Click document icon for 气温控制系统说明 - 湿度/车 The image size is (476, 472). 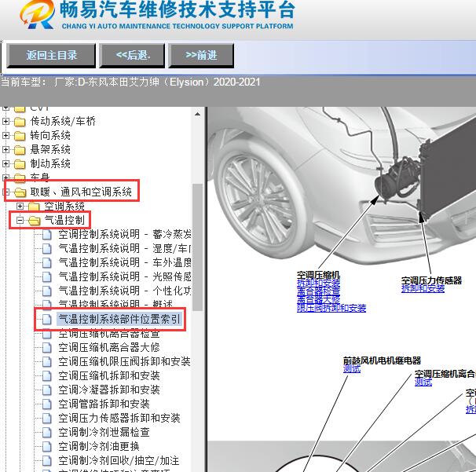(x=47, y=249)
